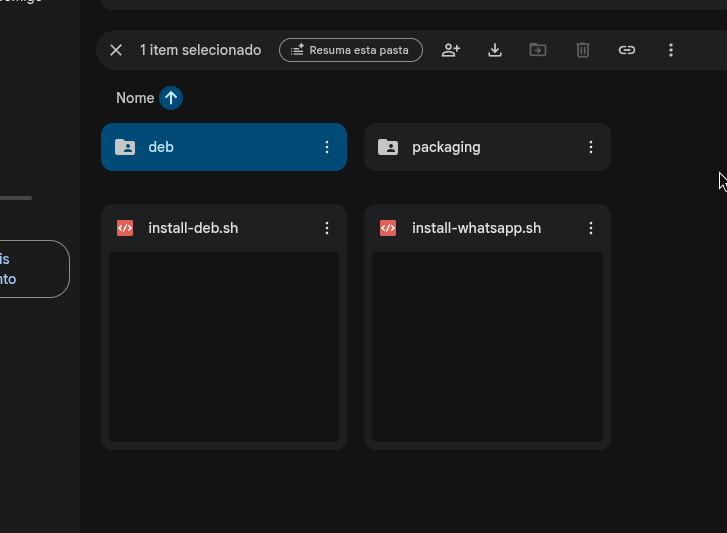
Task: Select the 'packaging' folder
Action: pos(470,147)
